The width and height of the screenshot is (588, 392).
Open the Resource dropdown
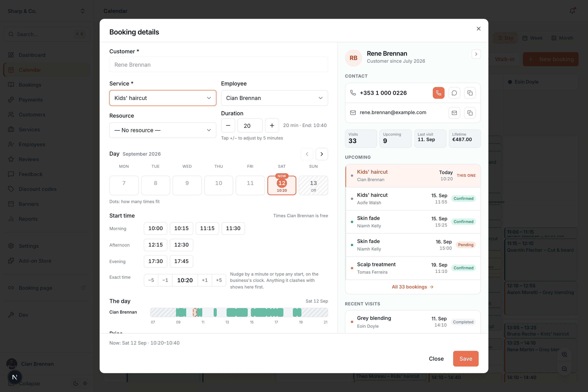(x=163, y=130)
